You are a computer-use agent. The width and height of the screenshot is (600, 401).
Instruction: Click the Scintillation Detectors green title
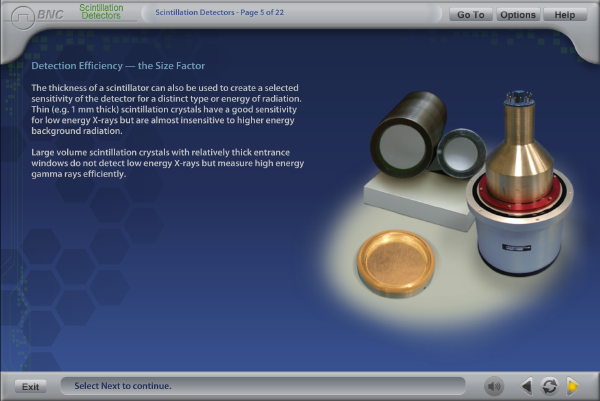[101, 11]
